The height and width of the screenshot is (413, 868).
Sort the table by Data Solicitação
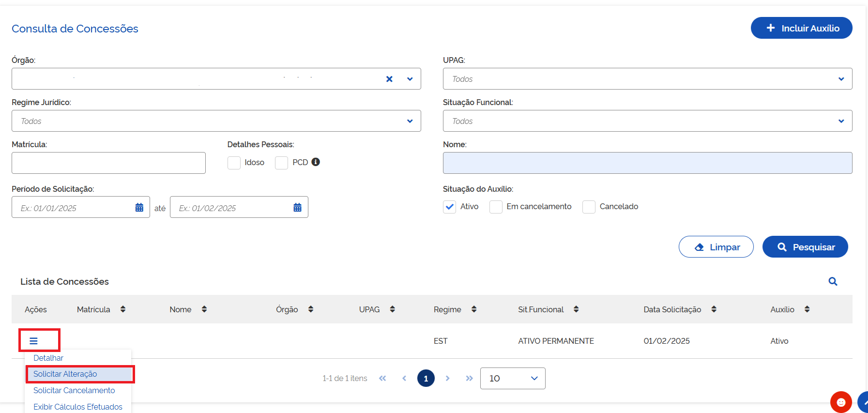tap(714, 309)
